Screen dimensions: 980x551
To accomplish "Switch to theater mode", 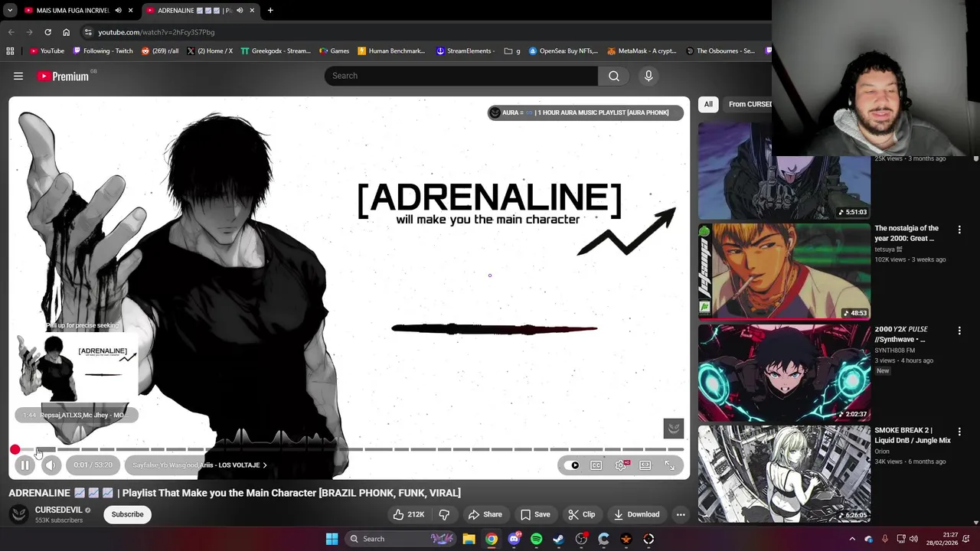I will point(645,465).
